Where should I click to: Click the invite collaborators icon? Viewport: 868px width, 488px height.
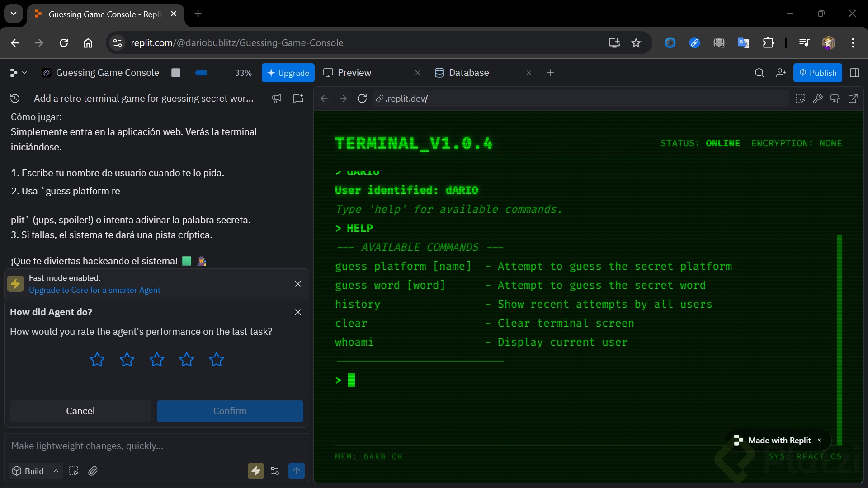click(x=781, y=73)
